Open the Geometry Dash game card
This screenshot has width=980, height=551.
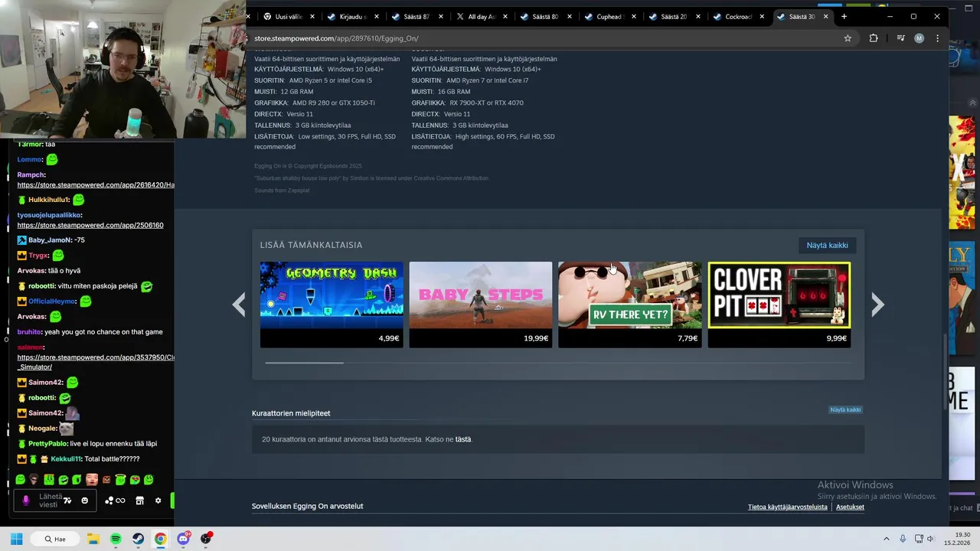[x=332, y=305]
